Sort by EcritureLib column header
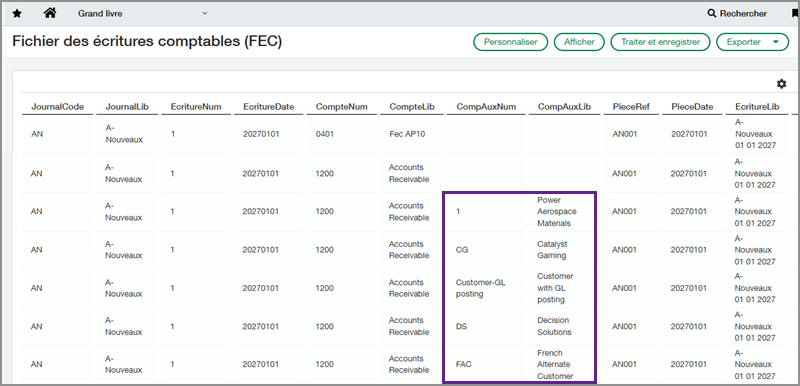The image size is (800, 386). [757, 107]
